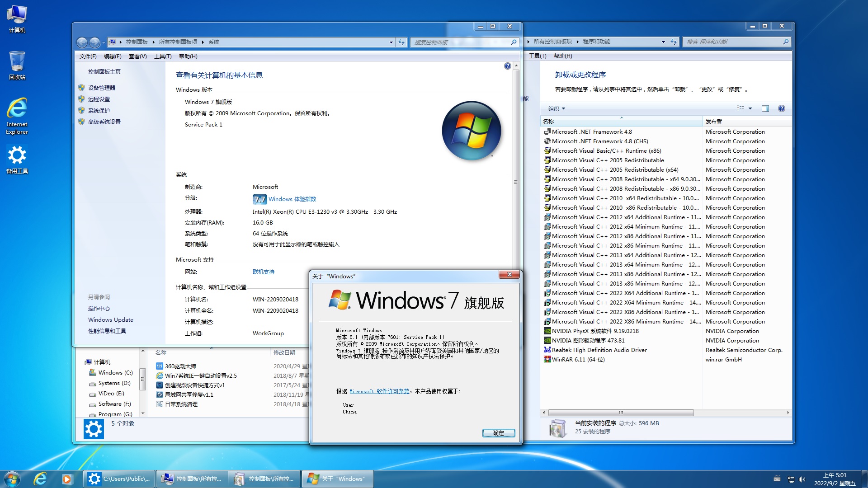
Task: Open media player taskbar icon
Action: click(x=67, y=479)
